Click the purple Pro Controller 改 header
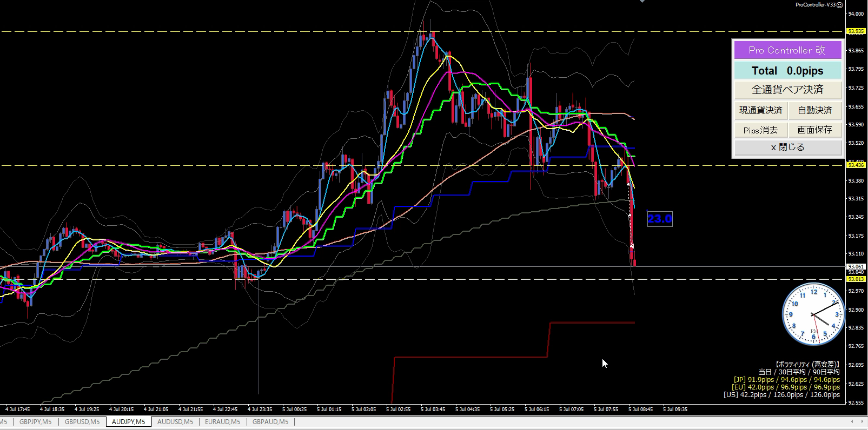Viewport: 868px width, 430px height. tap(787, 50)
